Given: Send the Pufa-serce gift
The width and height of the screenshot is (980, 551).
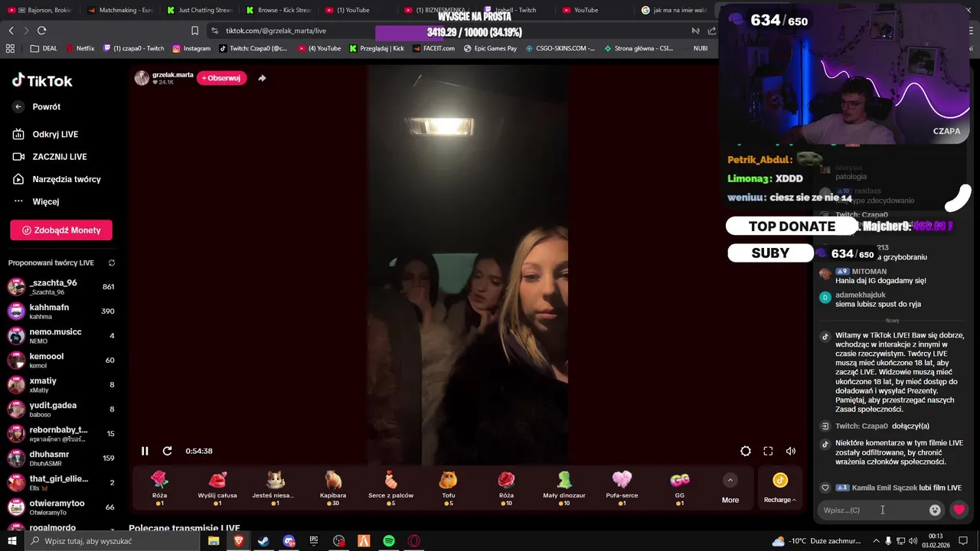Looking at the screenshot, I should tap(622, 487).
